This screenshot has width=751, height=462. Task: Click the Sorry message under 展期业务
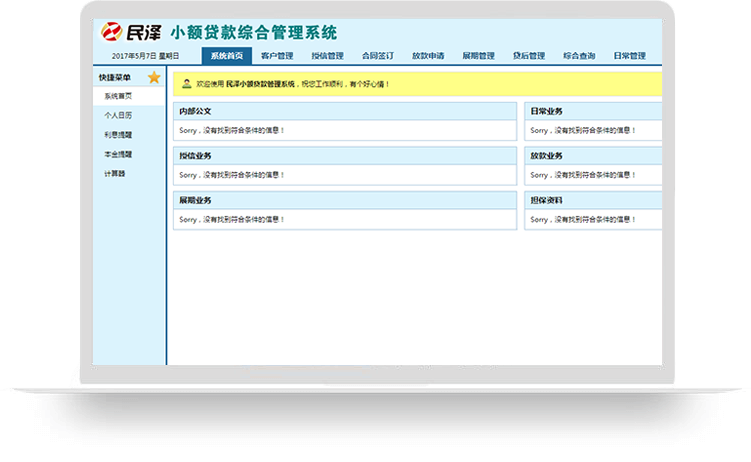pyautogui.click(x=232, y=219)
